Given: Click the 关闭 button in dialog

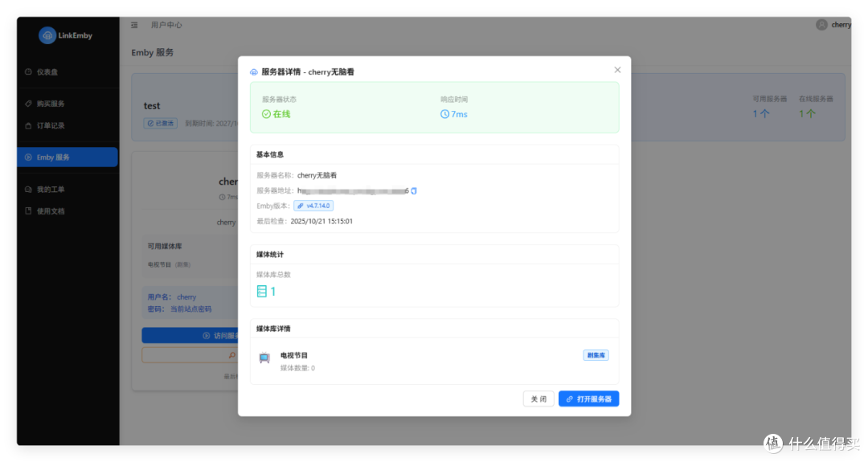Looking at the screenshot, I should pos(538,399).
